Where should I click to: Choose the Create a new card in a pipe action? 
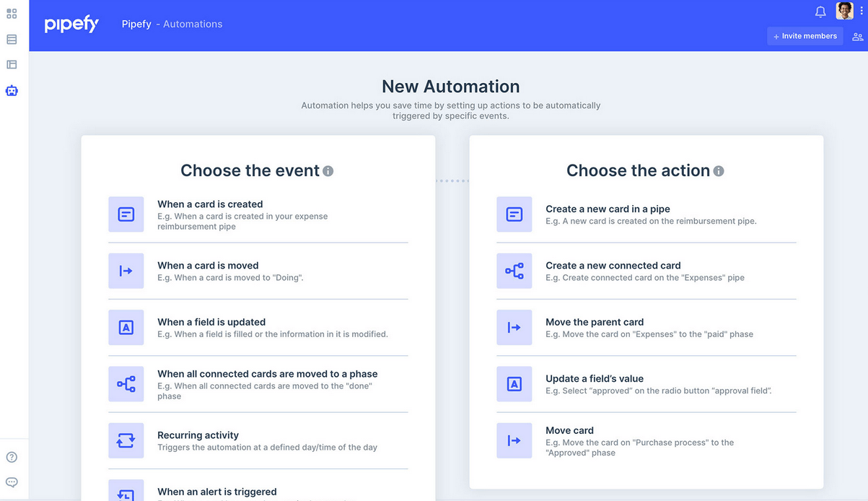[646, 214]
